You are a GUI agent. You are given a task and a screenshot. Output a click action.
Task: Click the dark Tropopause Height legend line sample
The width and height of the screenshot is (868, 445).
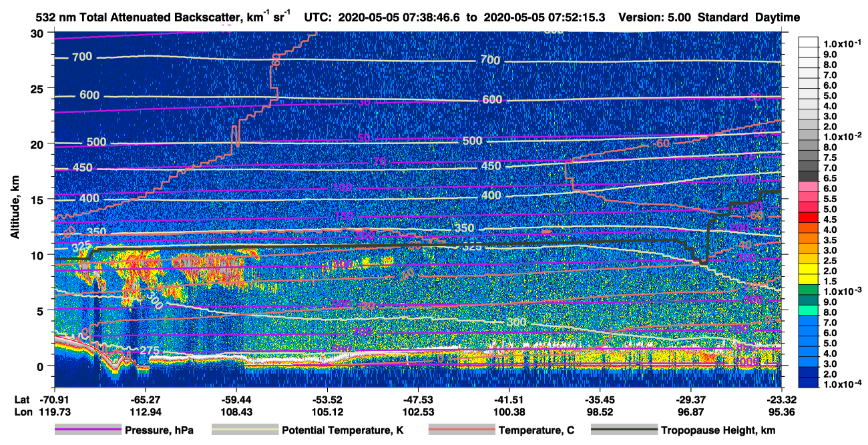tap(624, 430)
